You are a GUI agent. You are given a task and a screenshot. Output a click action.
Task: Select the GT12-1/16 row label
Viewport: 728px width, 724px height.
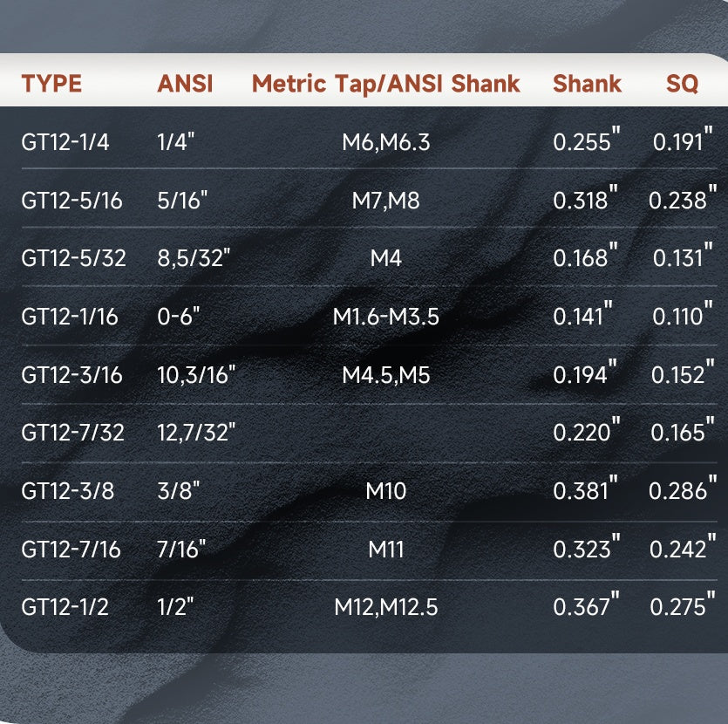click(71, 317)
